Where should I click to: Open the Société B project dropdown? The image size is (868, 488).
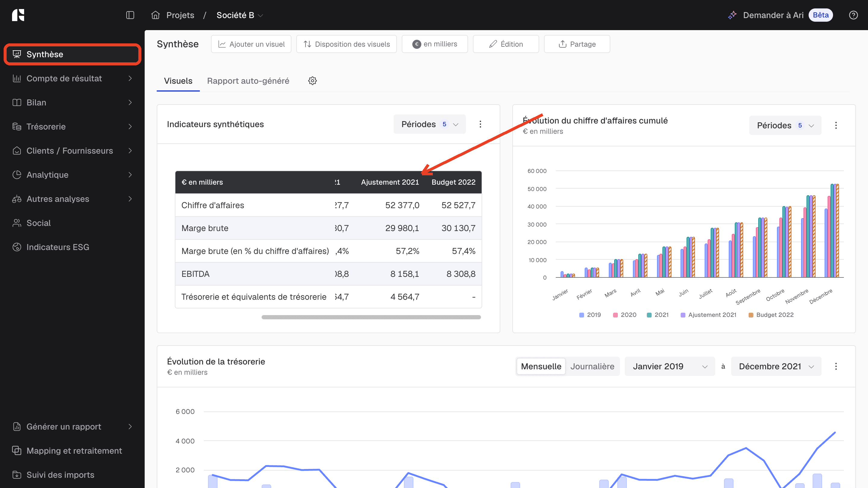tap(240, 15)
